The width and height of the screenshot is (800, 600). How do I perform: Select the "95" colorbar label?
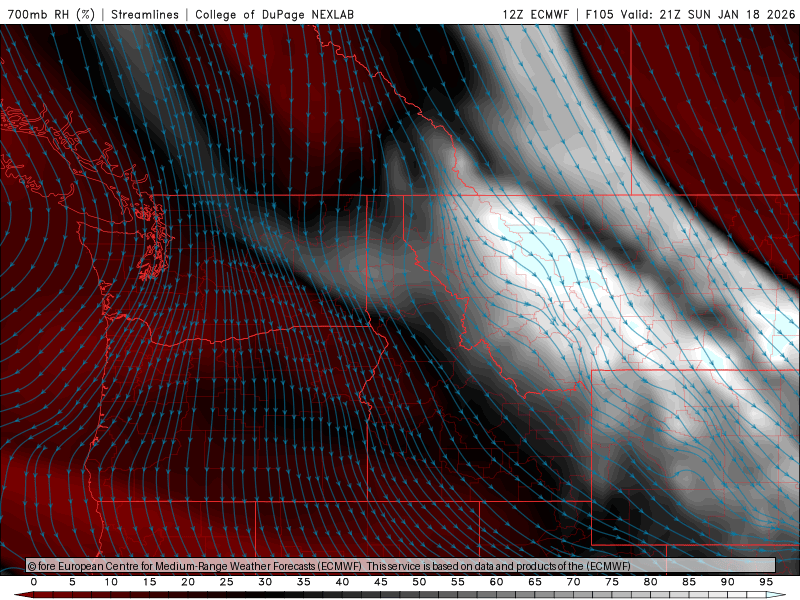coord(766,582)
